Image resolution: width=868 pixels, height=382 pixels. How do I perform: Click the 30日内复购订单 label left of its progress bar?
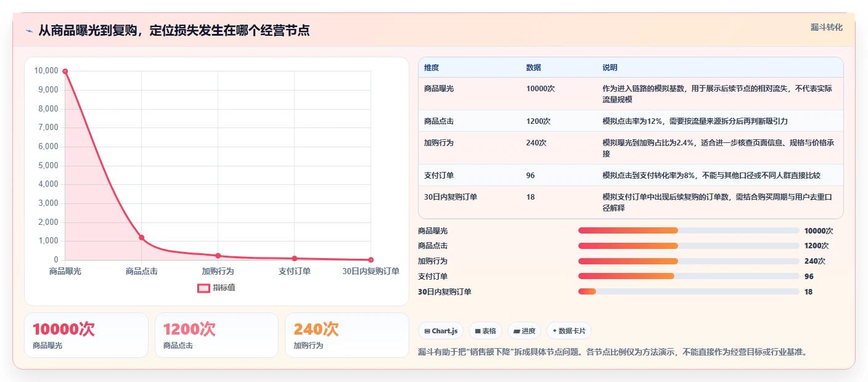pos(444,292)
